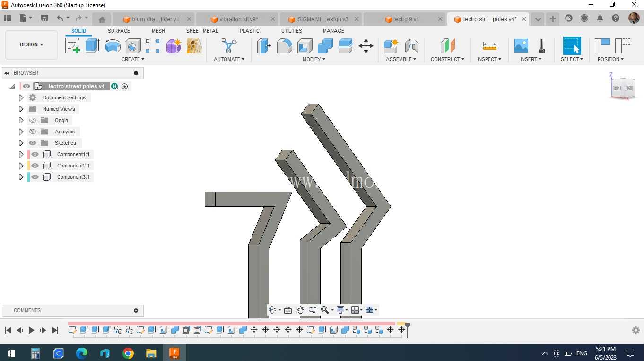644x361 pixels.
Task: Click the Window Selection icon
Action: click(572, 46)
